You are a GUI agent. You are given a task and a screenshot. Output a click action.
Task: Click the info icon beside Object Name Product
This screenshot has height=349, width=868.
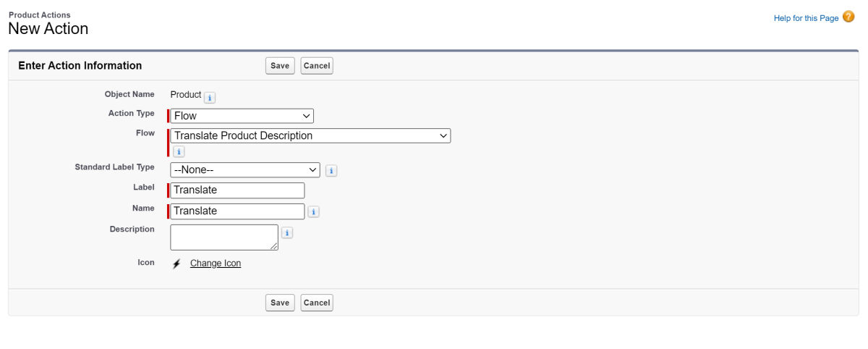click(210, 98)
